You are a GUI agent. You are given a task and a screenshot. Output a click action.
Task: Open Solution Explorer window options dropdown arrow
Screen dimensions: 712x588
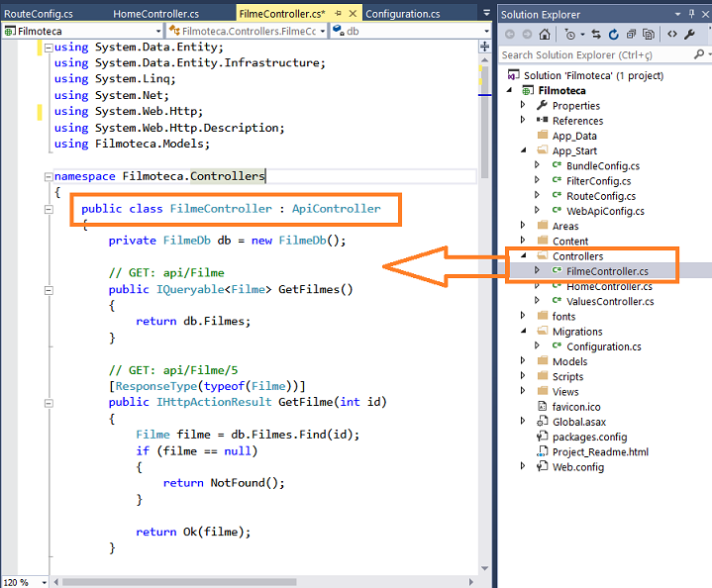[x=678, y=14]
